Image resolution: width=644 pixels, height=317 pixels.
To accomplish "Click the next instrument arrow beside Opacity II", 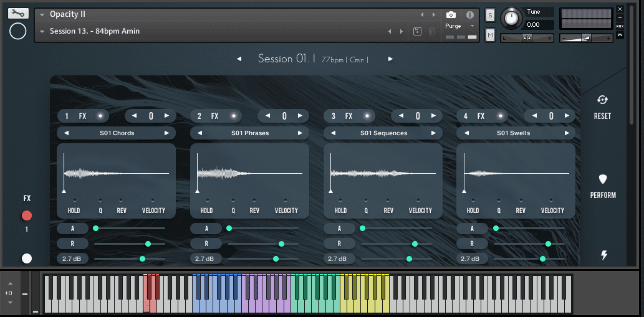I will (434, 15).
